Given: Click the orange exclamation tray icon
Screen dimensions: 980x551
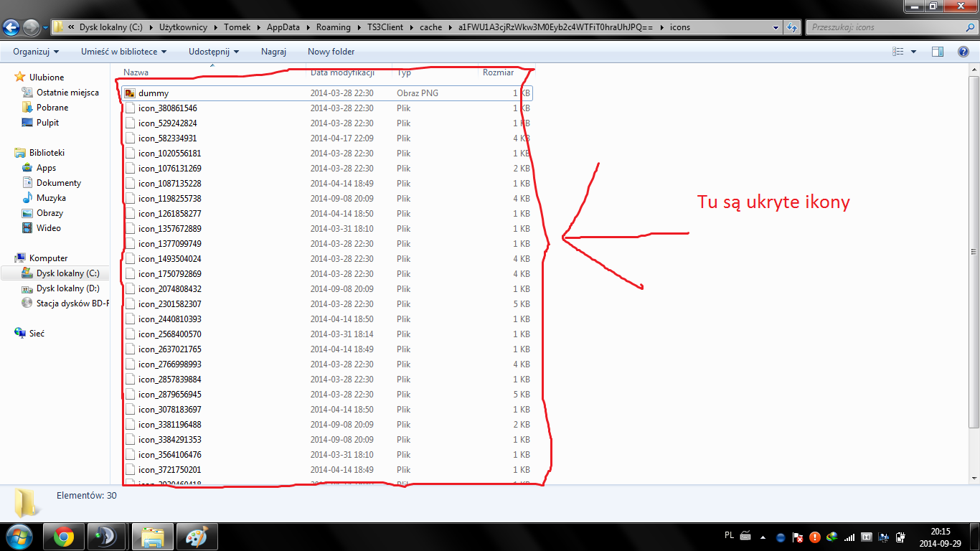Looking at the screenshot, I should pyautogui.click(x=815, y=537).
